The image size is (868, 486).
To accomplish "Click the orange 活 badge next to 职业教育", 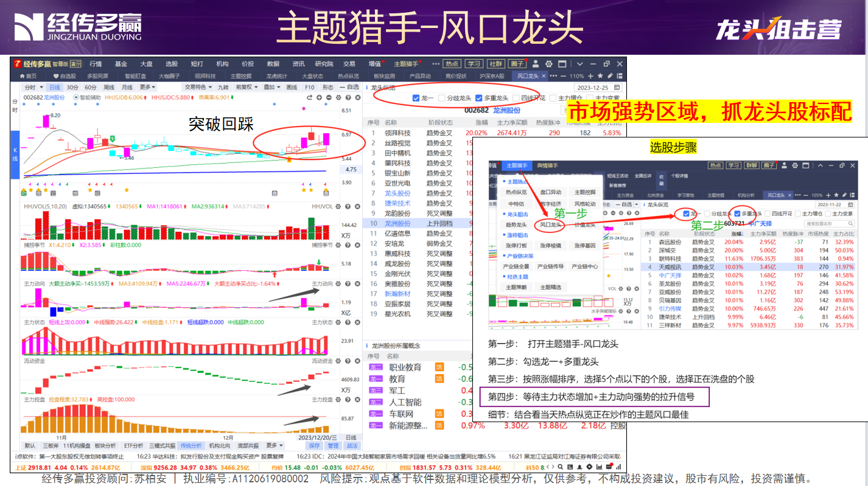I will [x=439, y=367].
